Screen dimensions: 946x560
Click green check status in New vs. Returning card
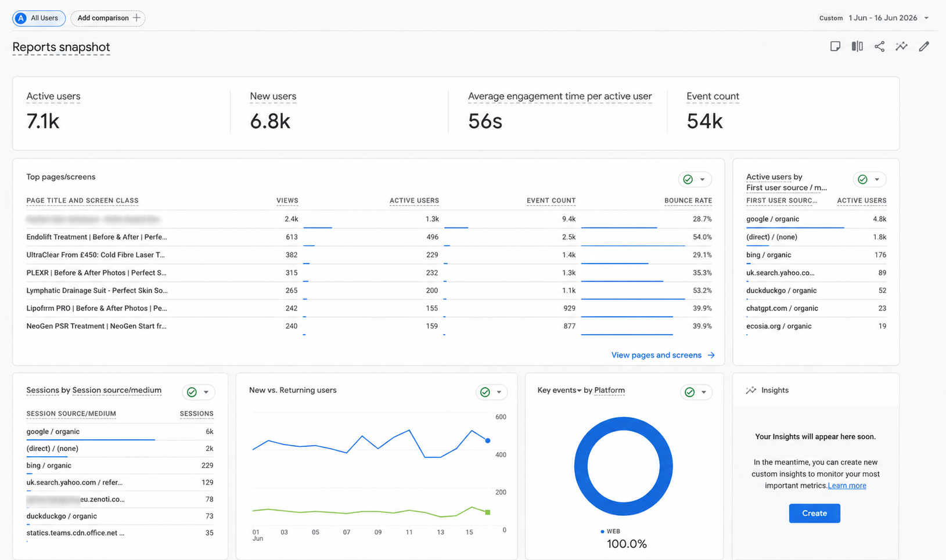point(485,392)
